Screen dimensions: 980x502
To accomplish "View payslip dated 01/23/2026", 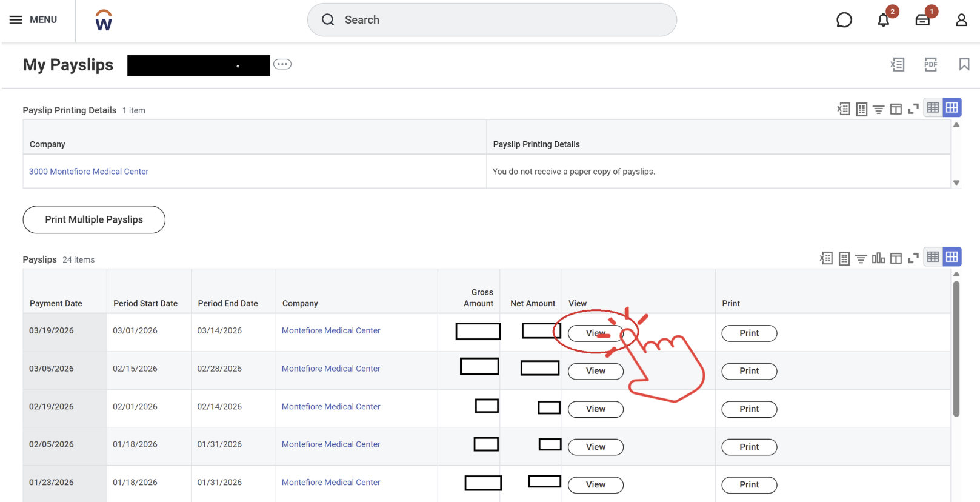I will pyautogui.click(x=596, y=485).
